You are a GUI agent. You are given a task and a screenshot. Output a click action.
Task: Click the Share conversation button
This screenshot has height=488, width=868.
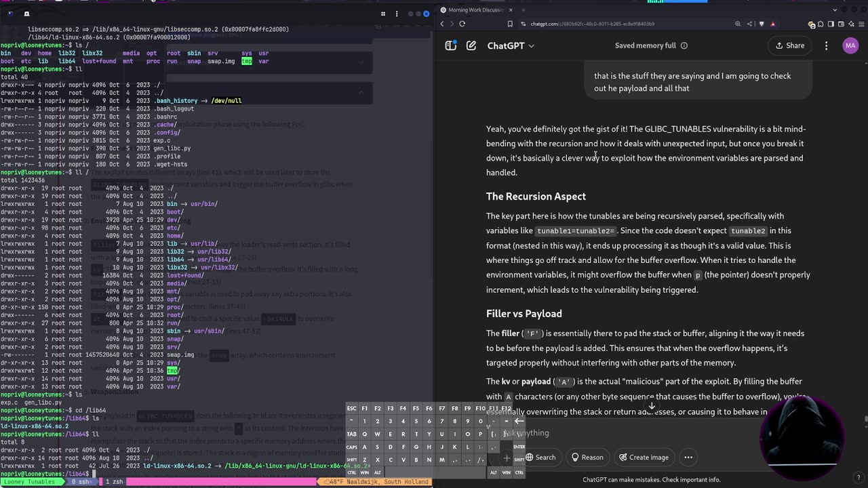pyautogui.click(x=789, y=45)
